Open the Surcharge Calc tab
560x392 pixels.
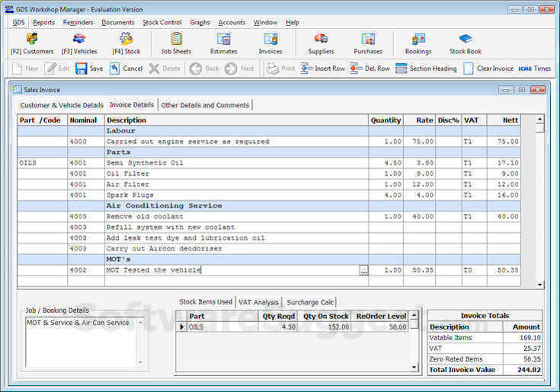[311, 302]
